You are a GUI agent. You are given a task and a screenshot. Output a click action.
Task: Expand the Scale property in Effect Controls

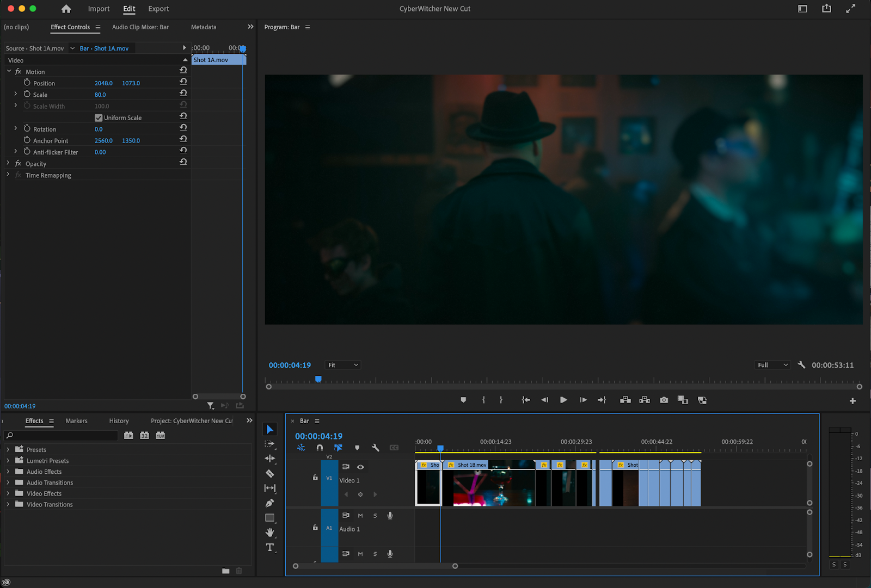coord(15,94)
